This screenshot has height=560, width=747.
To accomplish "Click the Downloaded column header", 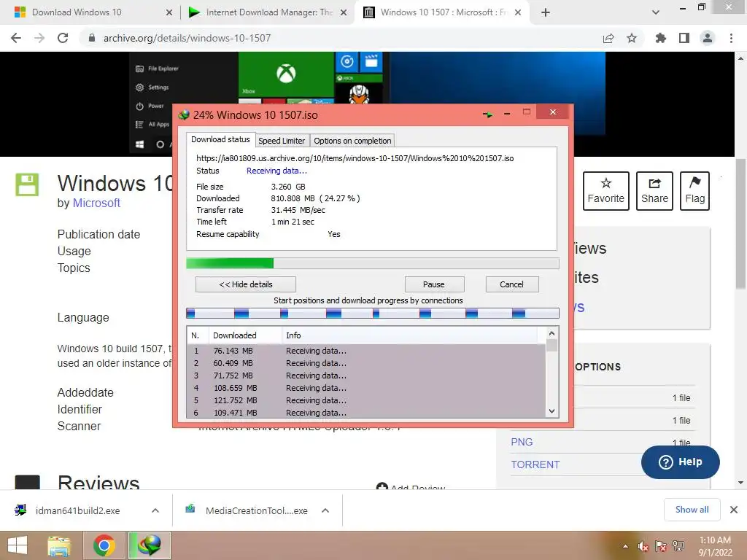I will pos(245,335).
